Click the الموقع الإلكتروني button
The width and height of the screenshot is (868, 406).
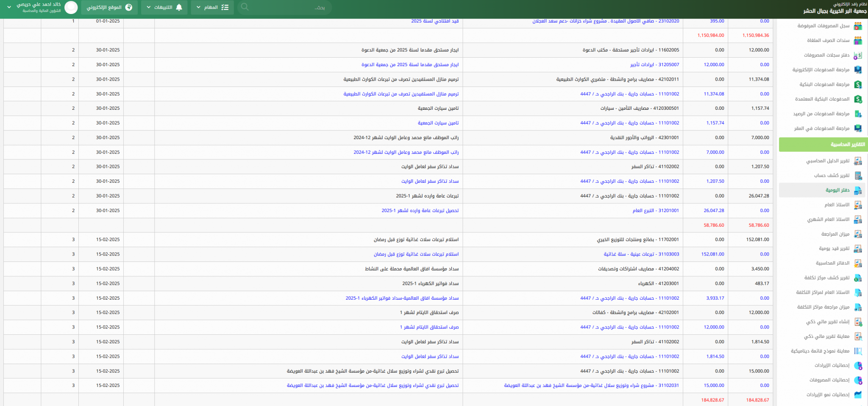[109, 7]
